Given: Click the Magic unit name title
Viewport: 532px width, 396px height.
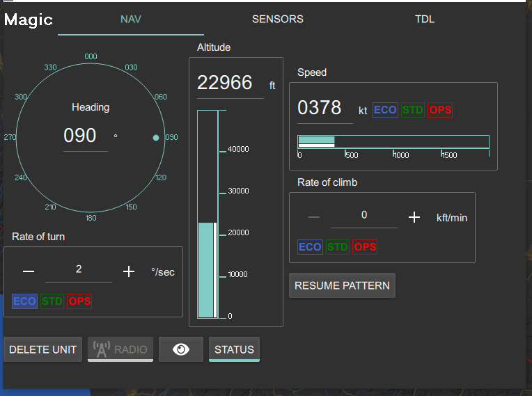Looking at the screenshot, I should pyautogui.click(x=29, y=19).
